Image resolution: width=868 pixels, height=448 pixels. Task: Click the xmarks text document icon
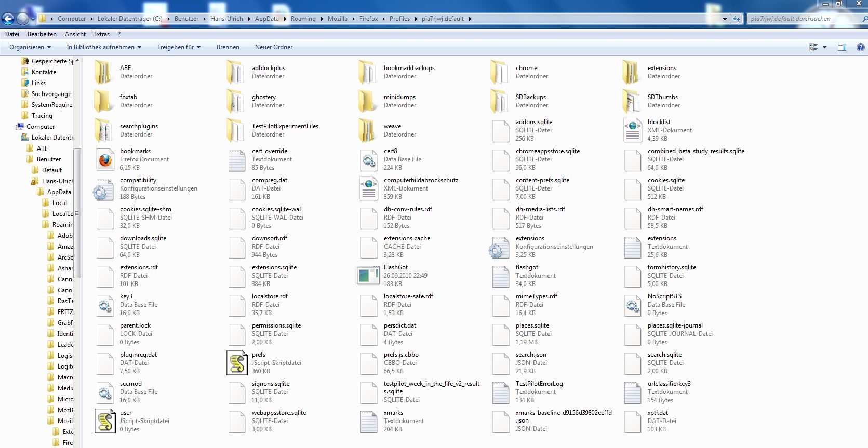point(369,421)
